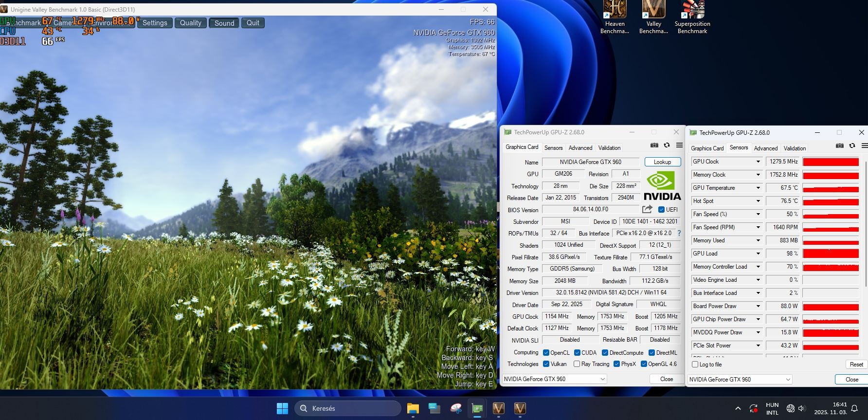Toggle the PhysX checkbox
This screenshot has width=868, height=420.
616,364
